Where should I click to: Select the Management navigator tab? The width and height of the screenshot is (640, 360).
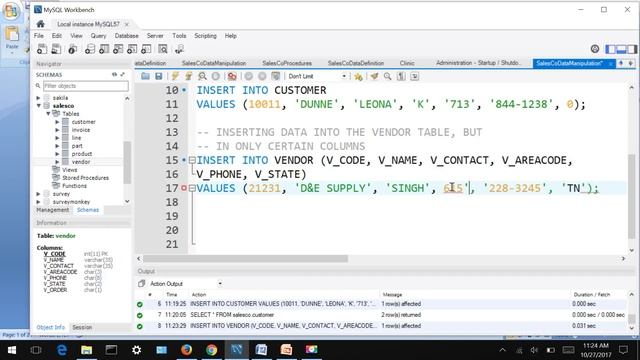pos(53,210)
